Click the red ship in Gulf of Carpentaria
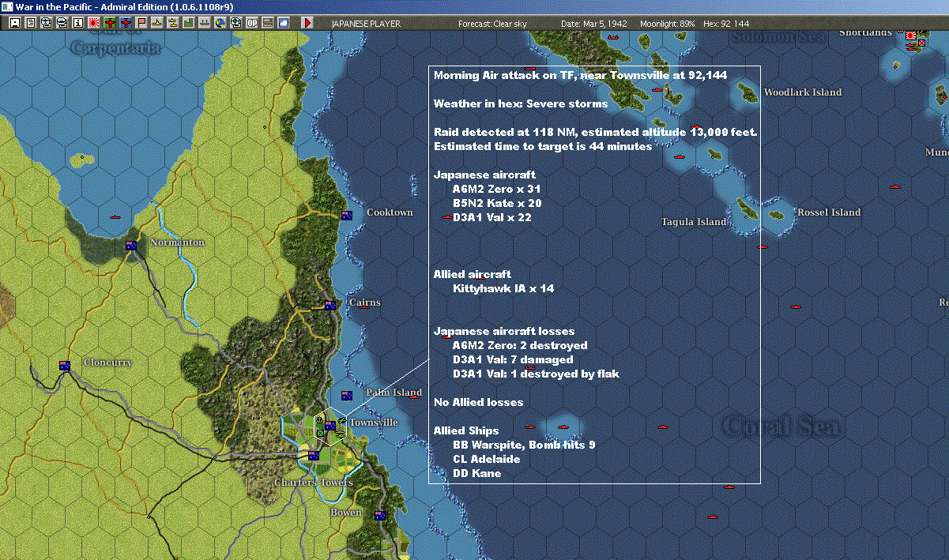 (115, 217)
